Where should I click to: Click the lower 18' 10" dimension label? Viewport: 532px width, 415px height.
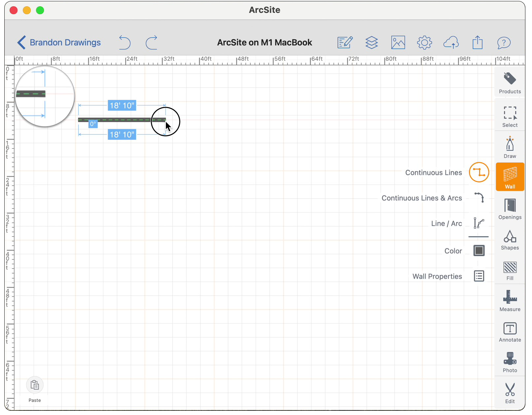click(122, 134)
